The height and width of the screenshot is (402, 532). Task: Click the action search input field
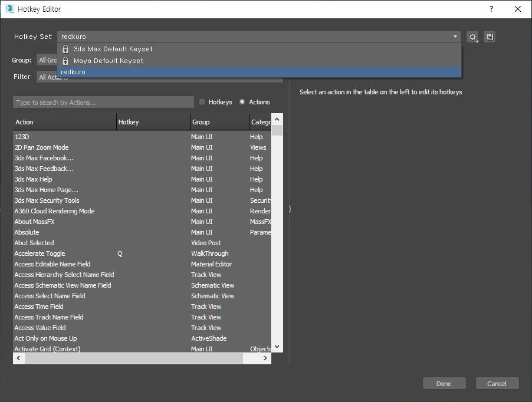(103, 103)
